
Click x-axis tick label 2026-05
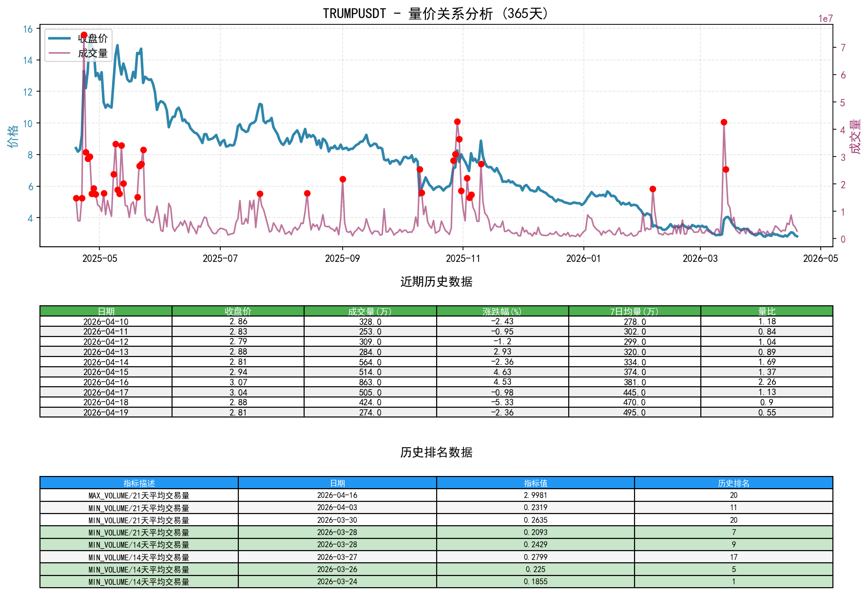(x=821, y=258)
